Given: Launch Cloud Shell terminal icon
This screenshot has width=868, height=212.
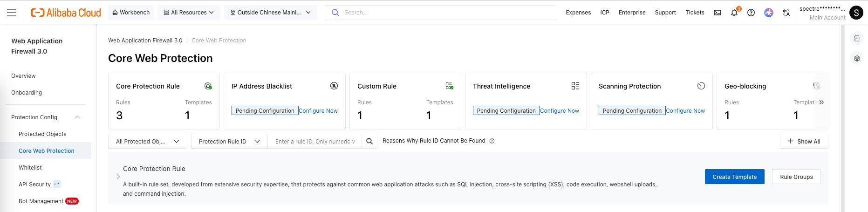Looking at the screenshot, I should (718, 13).
